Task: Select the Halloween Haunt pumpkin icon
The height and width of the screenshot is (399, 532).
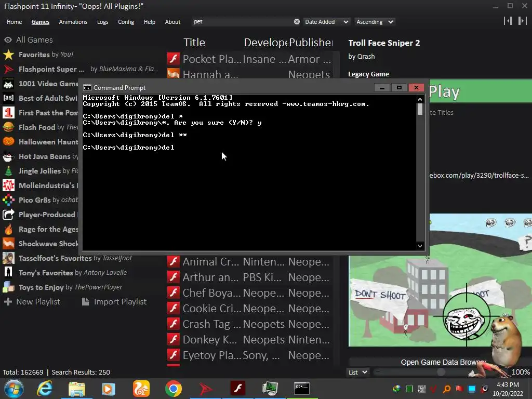Action: [8, 142]
